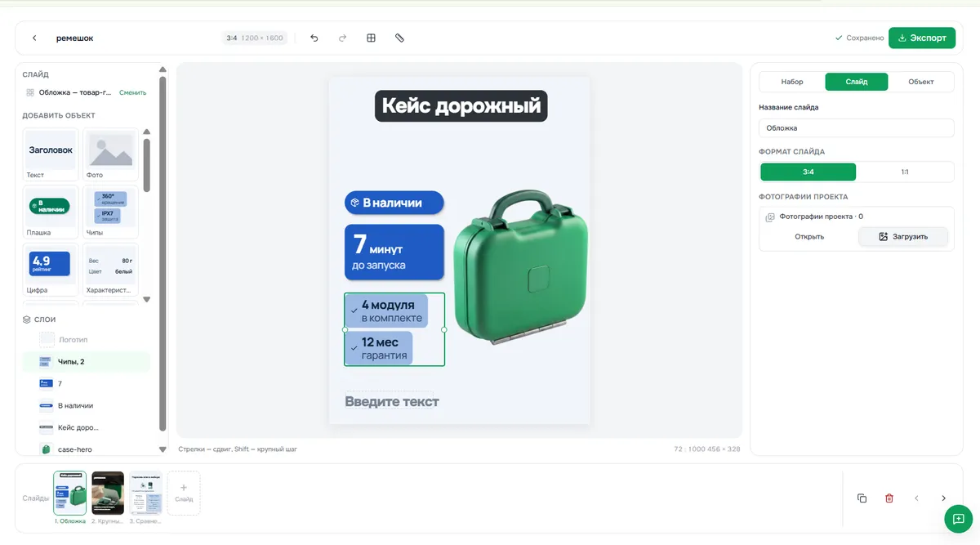Viewport: 980px width, 545px height.
Task: Toggle the grid icon in toolbar
Action: coord(371,38)
